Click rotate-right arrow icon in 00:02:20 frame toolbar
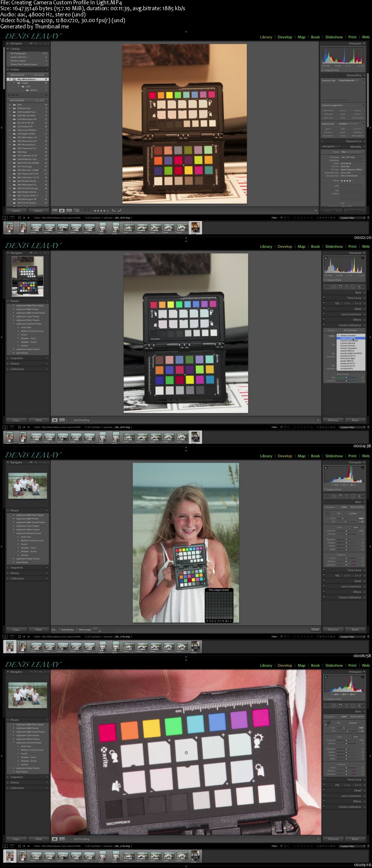Viewport: 372px width, 868px height. click(x=119, y=210)
